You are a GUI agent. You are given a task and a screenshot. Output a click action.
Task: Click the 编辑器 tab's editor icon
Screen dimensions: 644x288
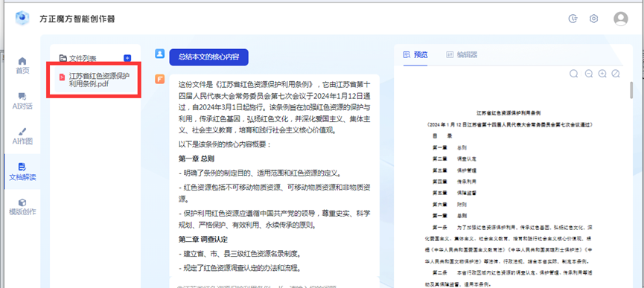[x=450, y=55]
